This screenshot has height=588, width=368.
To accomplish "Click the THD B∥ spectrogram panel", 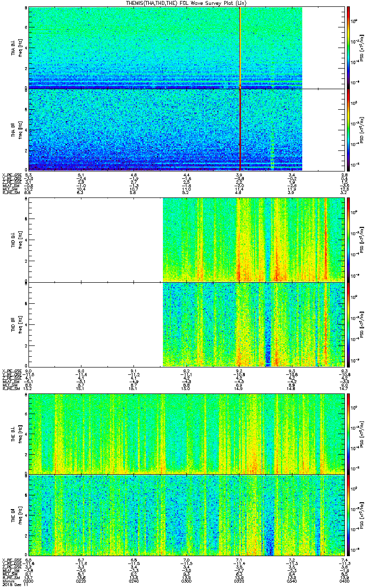I will [186, 324].
